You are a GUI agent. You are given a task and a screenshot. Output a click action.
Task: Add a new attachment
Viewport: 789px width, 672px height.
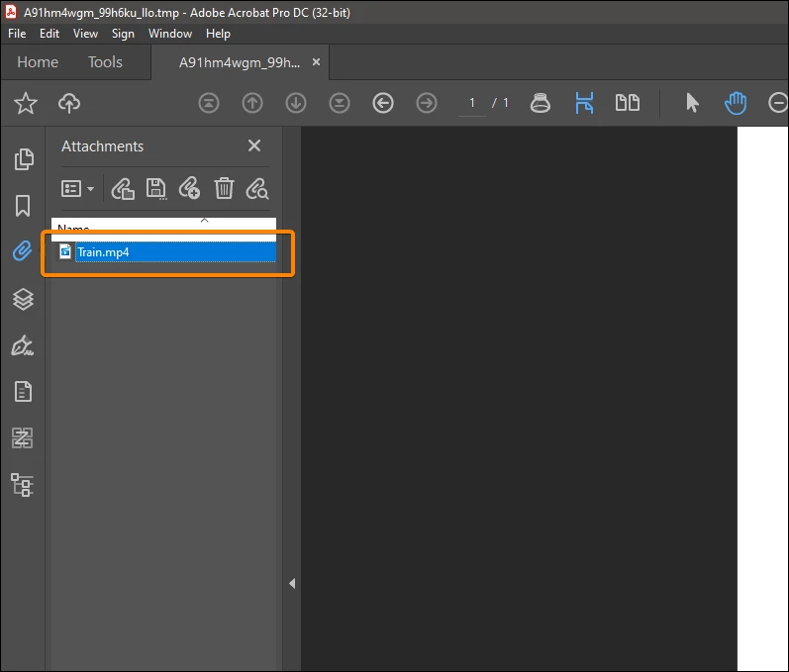point(190,189)
